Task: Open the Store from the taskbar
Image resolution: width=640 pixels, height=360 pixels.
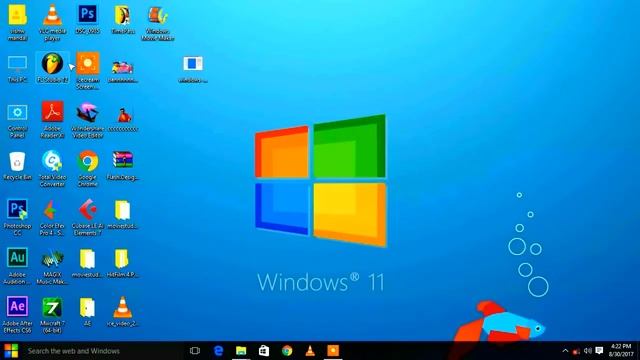Action: 264,351
